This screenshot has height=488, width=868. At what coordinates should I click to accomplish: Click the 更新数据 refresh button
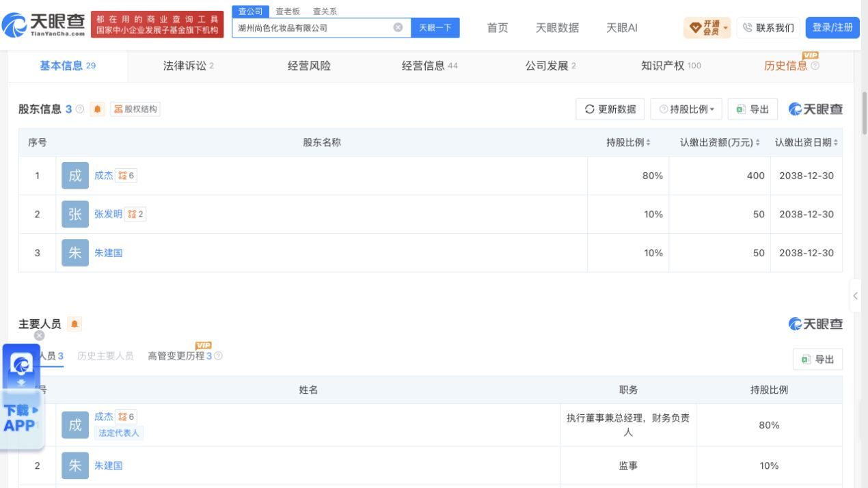point(610,109)
